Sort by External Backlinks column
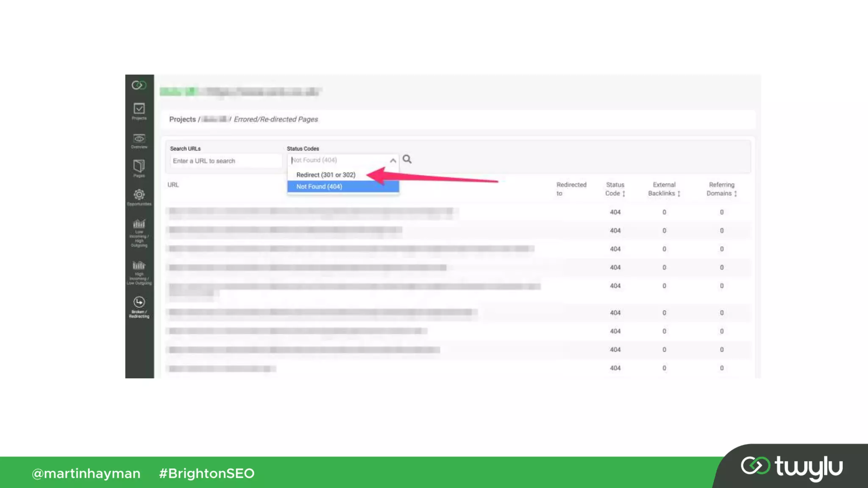This screenshot has height=488, width=868. click(x=664, y=189)
